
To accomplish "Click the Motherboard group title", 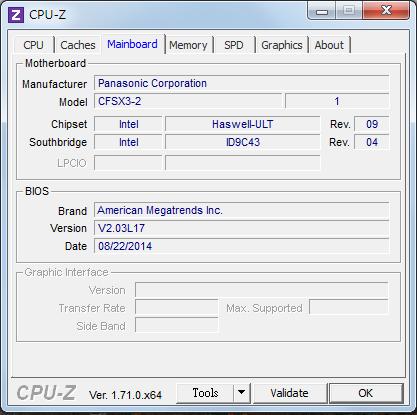I will click(55, 63).
